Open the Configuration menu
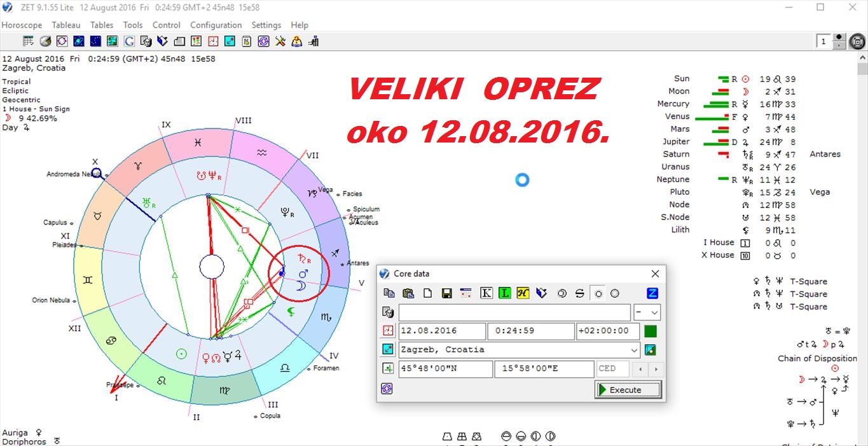The height and width of the screenshot is (446, 868). point(216,25)
